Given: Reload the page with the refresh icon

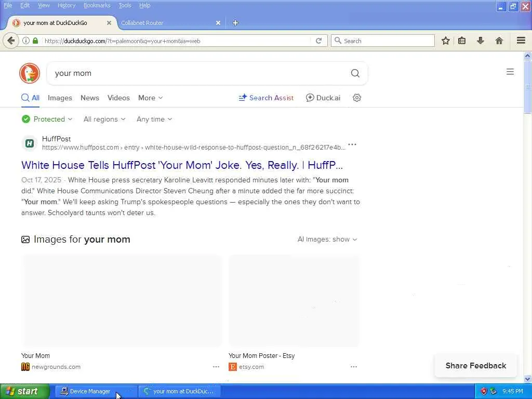Looking at the screenshot, I should [x=318, y=41].
